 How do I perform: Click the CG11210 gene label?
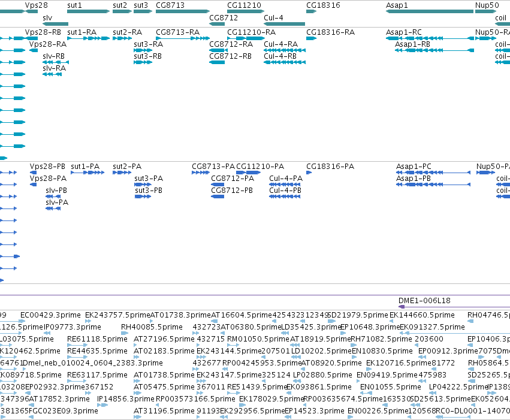point(244,5)
